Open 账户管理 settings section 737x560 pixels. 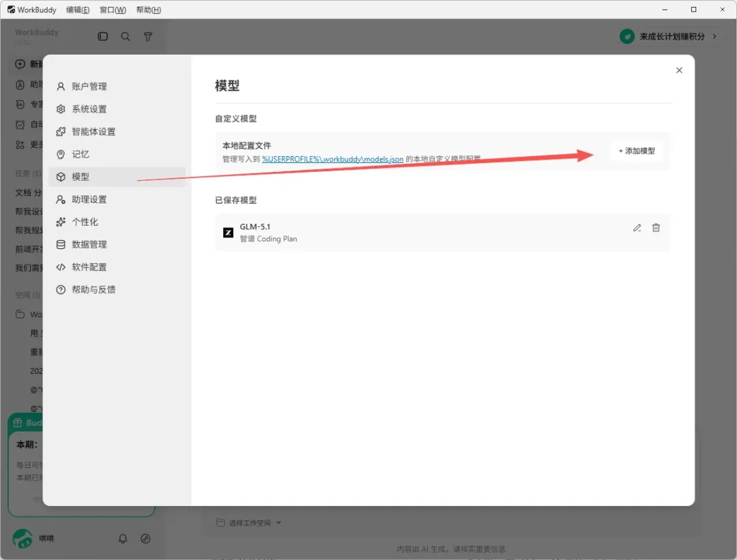point(117,87)
